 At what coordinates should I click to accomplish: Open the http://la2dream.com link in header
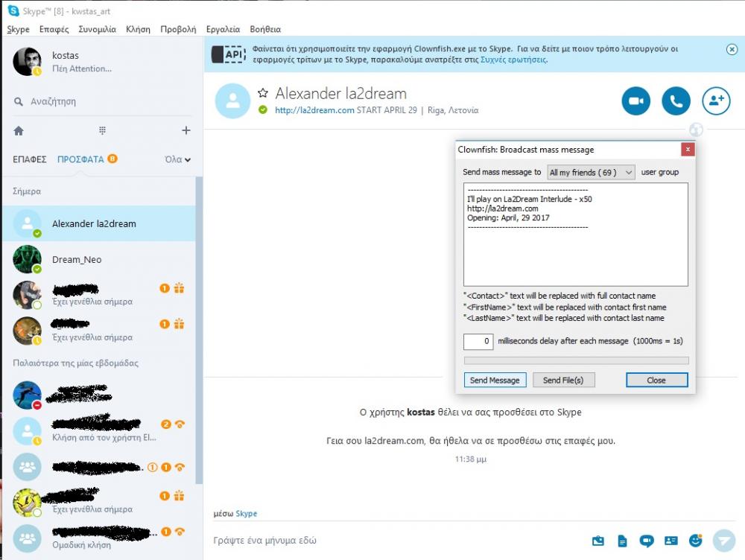tap(314, 110)
